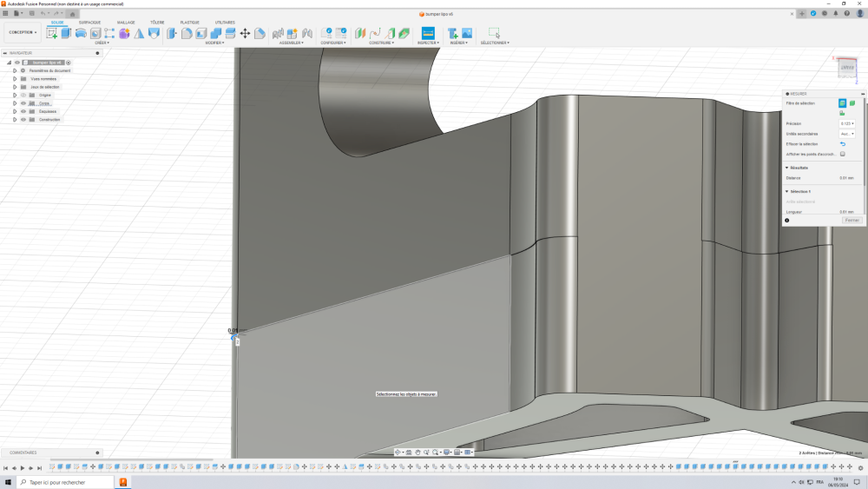Screen dimensions: 868x489
Task: Toggle visibility of the Construction folder
Action: click(x=23, y=119)
